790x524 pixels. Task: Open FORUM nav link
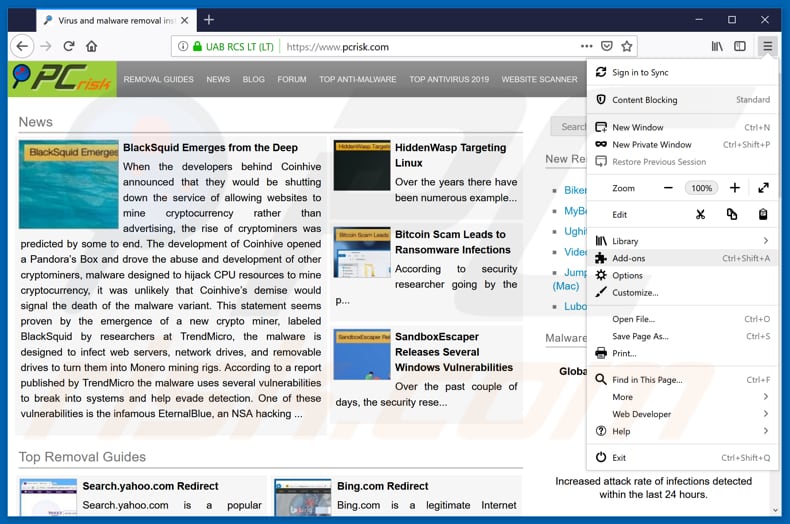292,79
